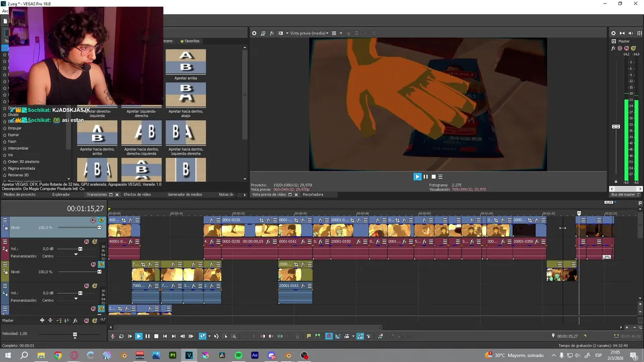Select the Zoom edit tool
Viewport: 644px width, 362px height.
(x=234, y=336)
